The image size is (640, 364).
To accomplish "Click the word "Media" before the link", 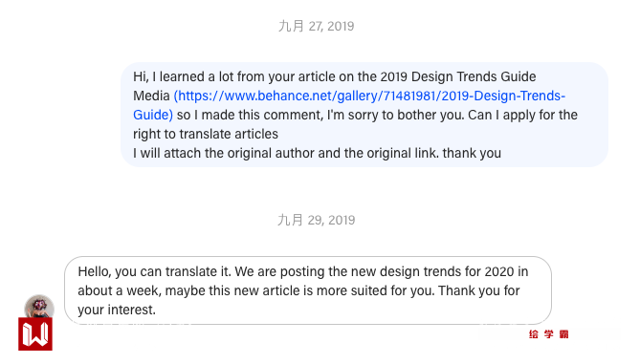I will click(x=151, y=96).
